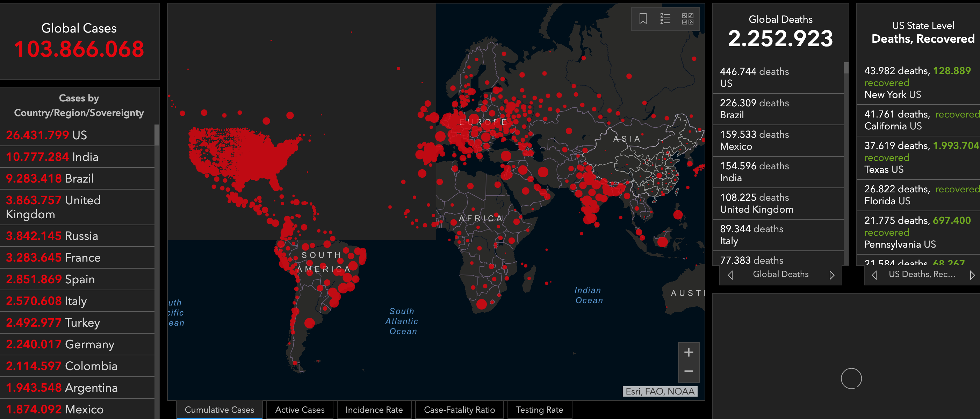Go to next Global Deaths panel arrow
This screenshot has height=419, width=980.
(x=831, y=275)
